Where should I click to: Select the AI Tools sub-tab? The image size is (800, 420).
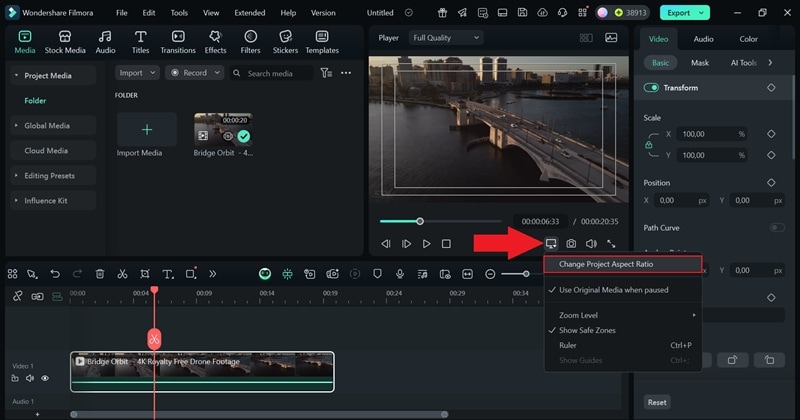(x=743, y=63)
